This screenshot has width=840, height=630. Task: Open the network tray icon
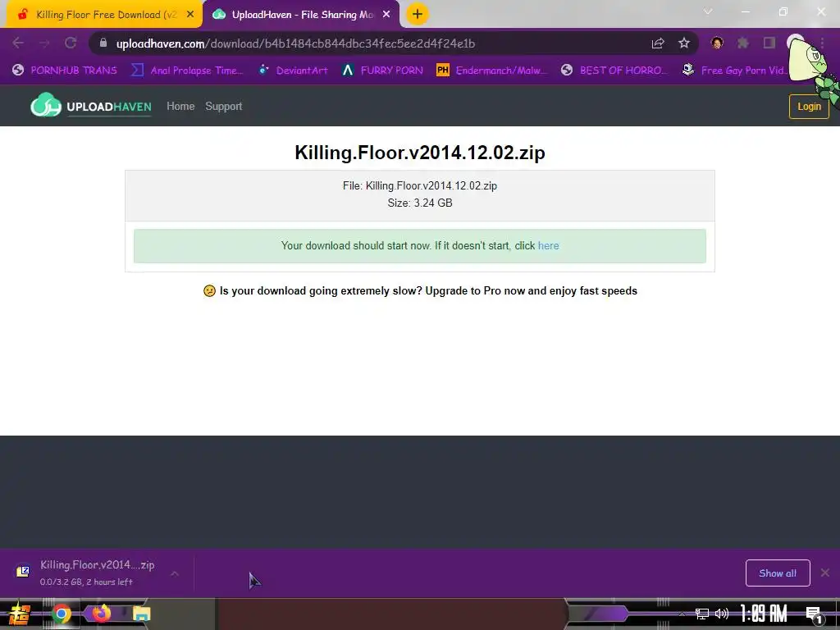(x=702, y=614)
